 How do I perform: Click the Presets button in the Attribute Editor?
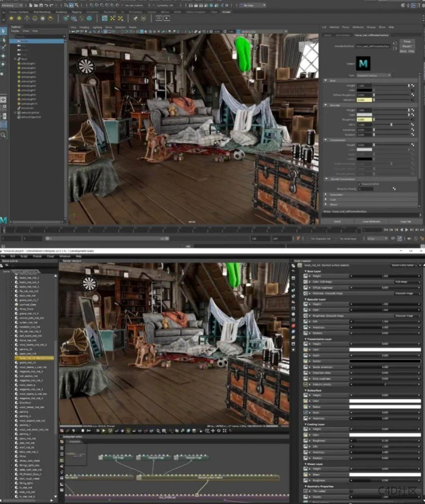click(407, 46)
